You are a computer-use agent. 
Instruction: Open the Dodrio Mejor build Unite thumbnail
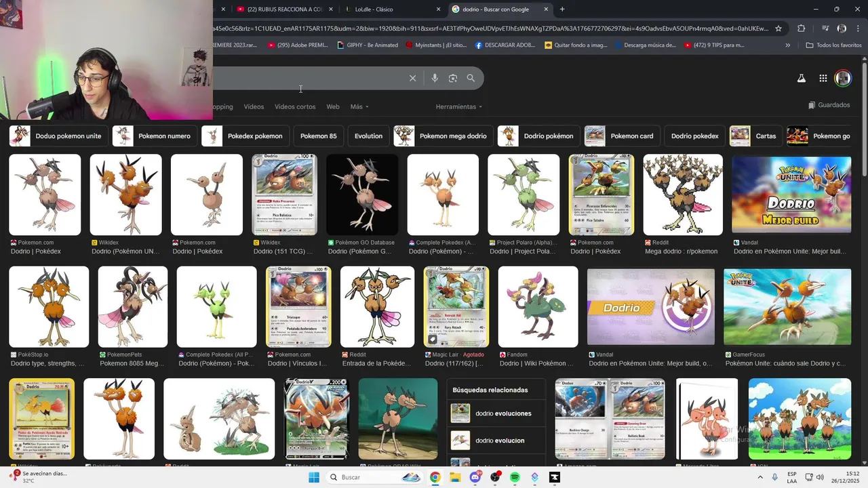(x=791, y=196)
